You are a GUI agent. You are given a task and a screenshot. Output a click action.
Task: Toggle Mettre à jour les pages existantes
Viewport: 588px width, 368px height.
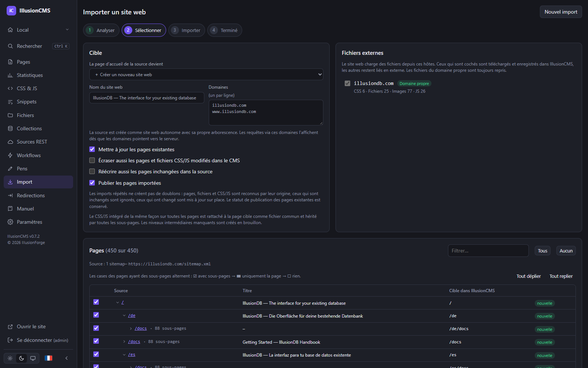point(92,149)
